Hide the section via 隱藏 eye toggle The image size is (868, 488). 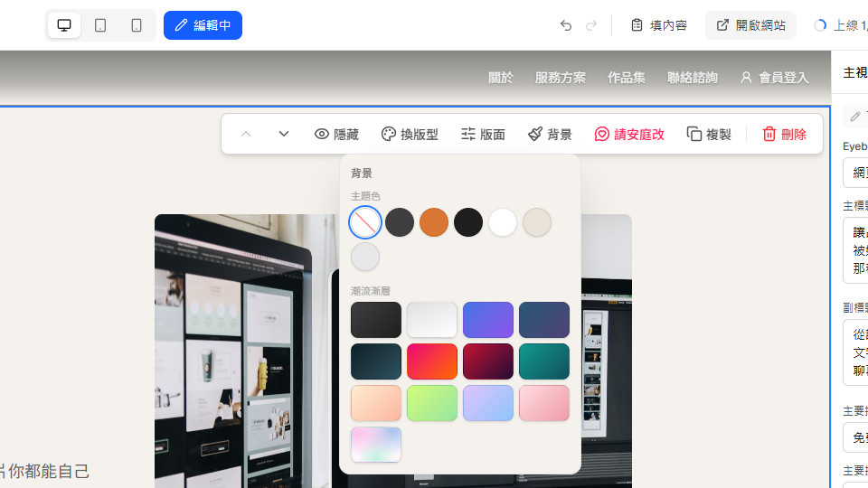336,134
